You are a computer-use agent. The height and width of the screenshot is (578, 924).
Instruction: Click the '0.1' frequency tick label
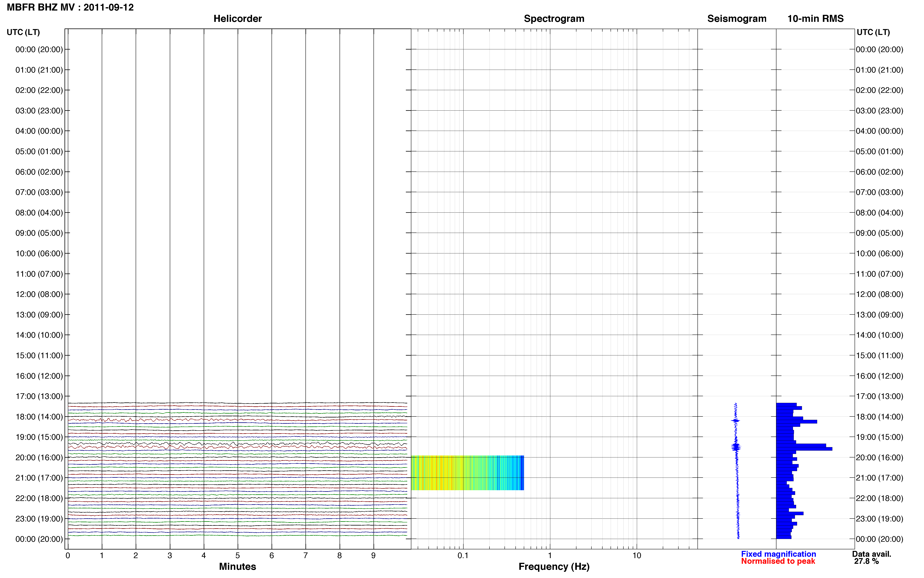pos(463,556)
